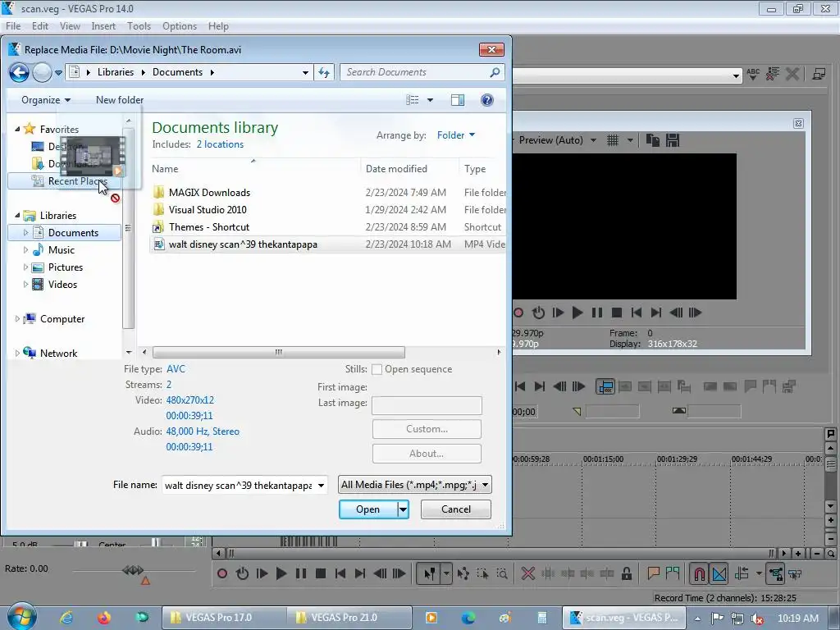Image resolution: width=840 pixels, height=630 pixels.
Task: Expand the Documents library tree node
Action: [x=25, y=233]
